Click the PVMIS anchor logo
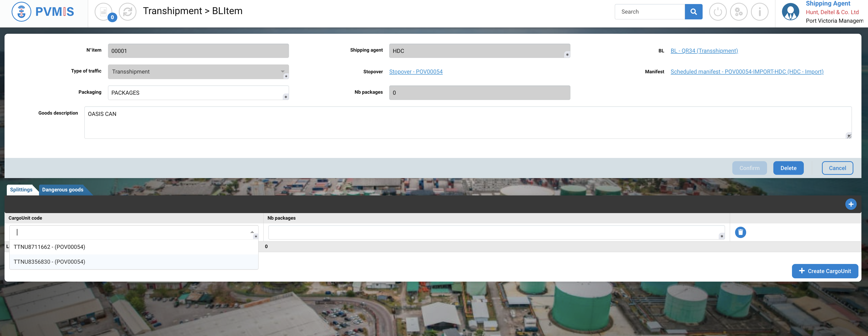Screen dimensions: 868x336 21,12
